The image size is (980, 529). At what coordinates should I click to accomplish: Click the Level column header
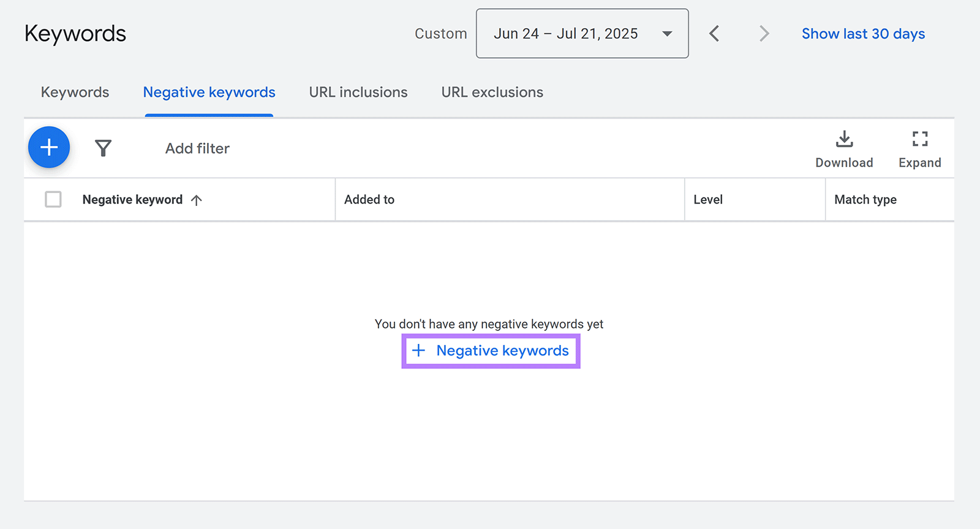[708, 200]
